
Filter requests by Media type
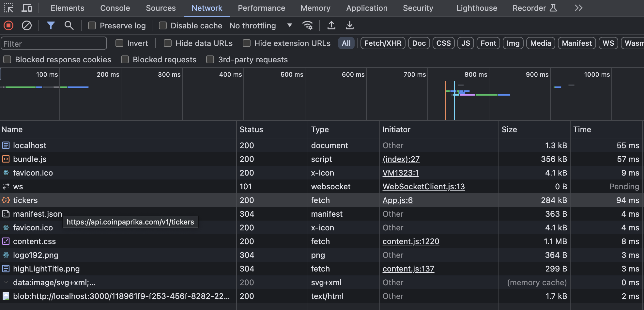[541, 43]
